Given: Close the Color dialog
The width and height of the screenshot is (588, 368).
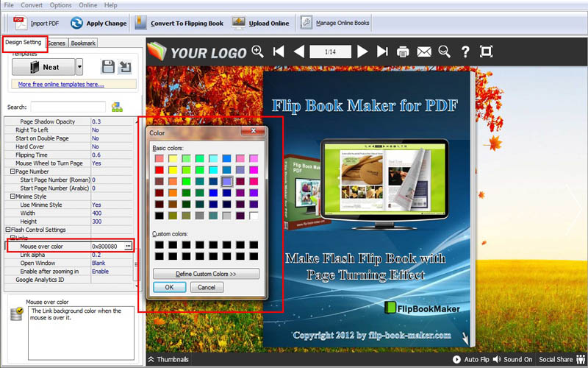Looking at the screenshot, I should click(x=254, y=130).
